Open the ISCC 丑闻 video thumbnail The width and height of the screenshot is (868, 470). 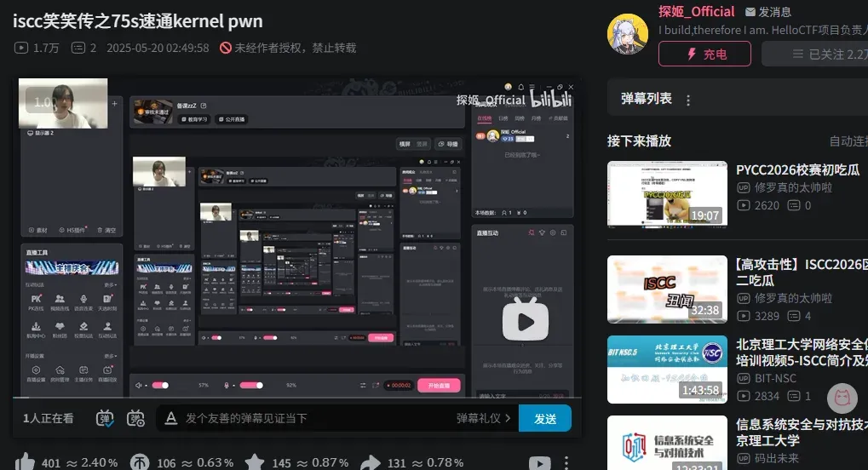(667, 289)
